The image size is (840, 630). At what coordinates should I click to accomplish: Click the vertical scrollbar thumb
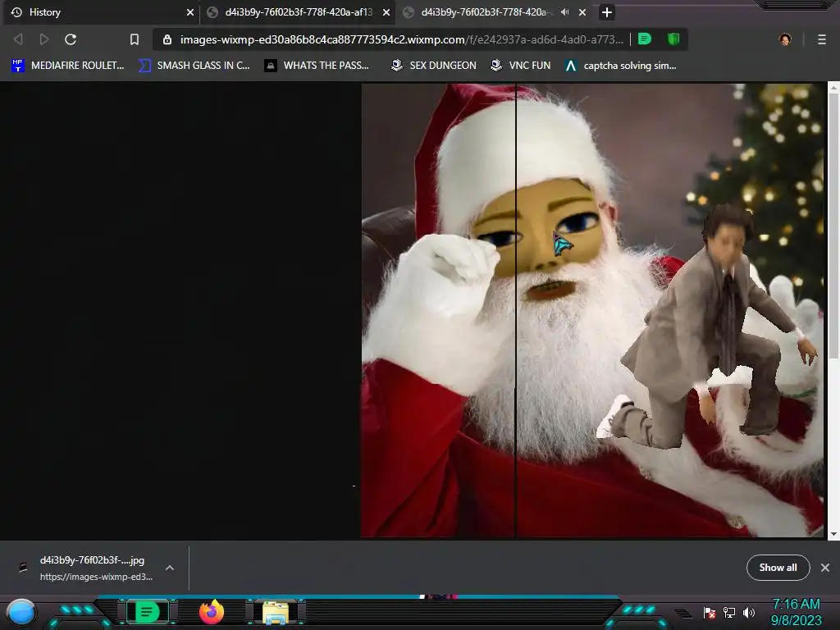click(x=833, y=228)
